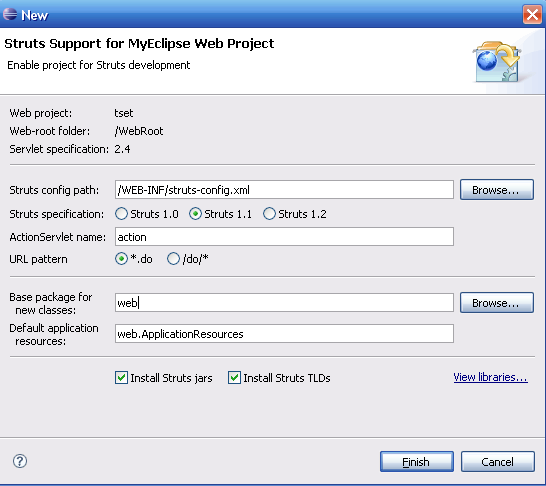Open the View libraries link
Viewport: 546px width, 486px height.
(x=490, y=377)
